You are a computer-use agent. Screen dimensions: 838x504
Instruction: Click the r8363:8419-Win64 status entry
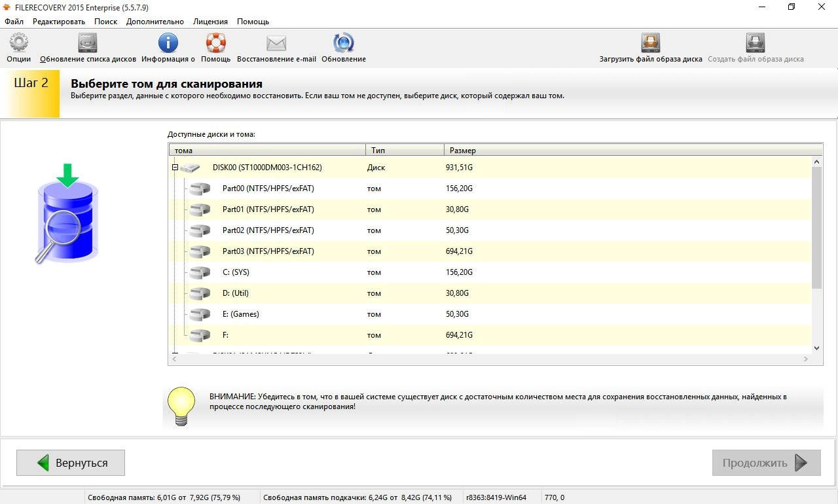496,497
